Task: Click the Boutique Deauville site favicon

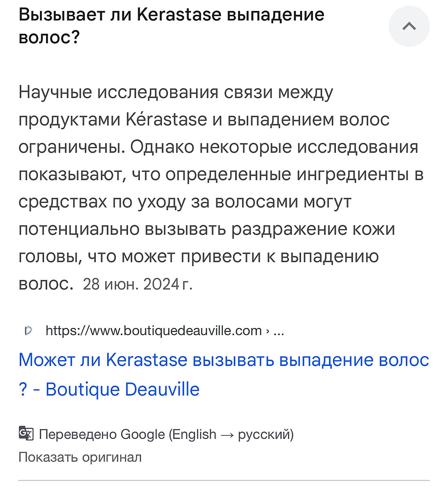Action: point(28,330)
